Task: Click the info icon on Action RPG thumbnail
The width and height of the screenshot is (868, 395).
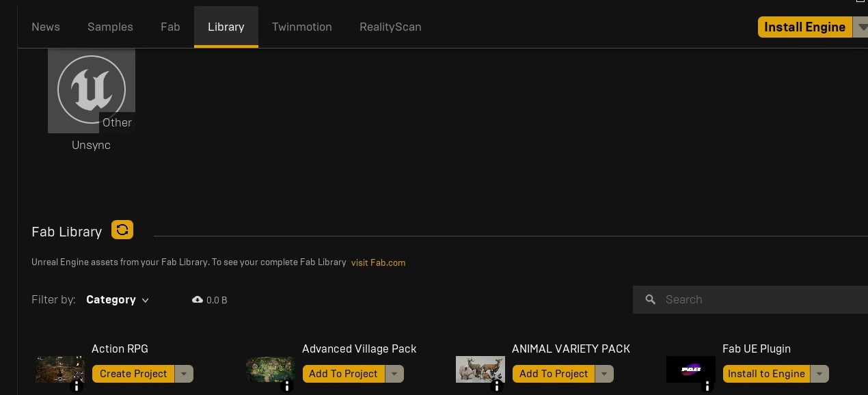Action: coord(77,387)
